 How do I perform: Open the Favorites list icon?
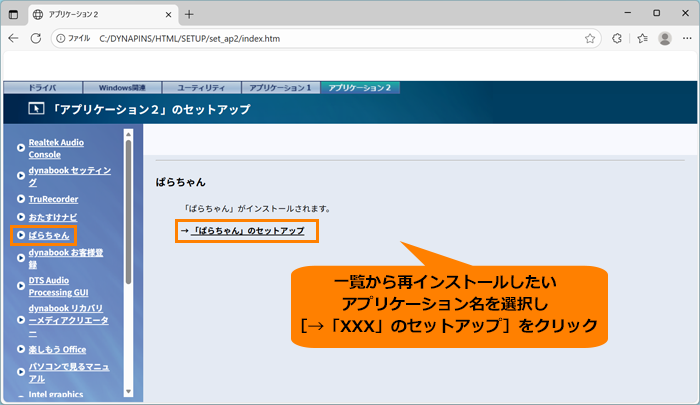[641, 38]
